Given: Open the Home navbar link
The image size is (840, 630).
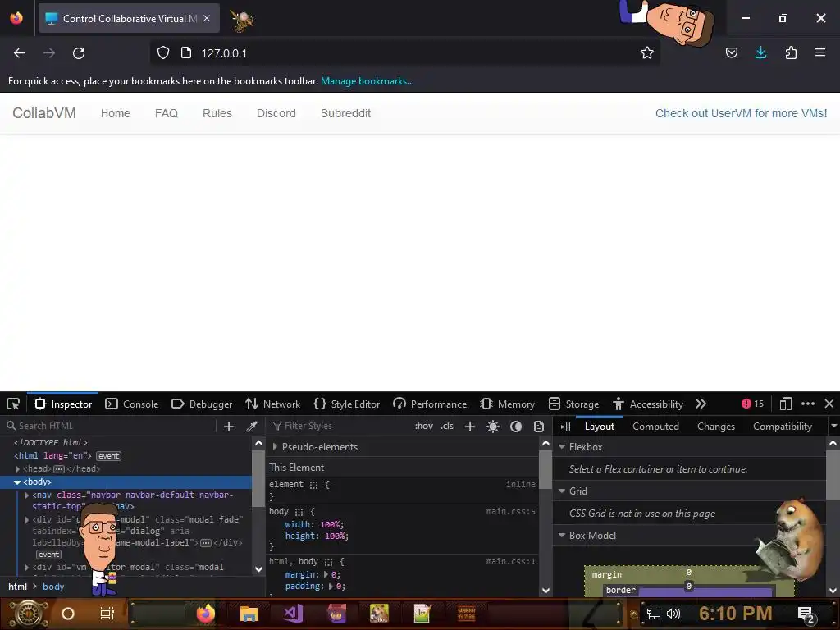Looking at the screenshot, I should [115, 113].
